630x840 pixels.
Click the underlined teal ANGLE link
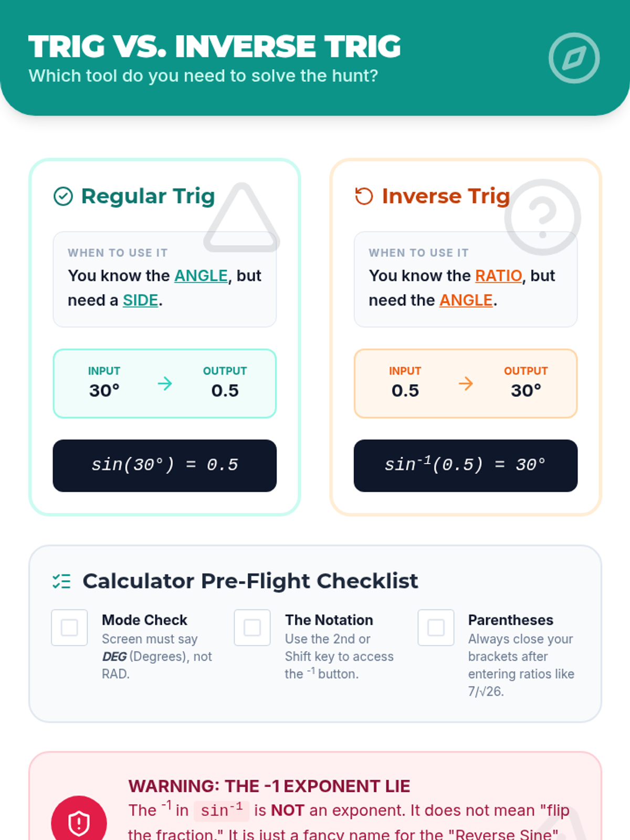[x=201, y=276]
